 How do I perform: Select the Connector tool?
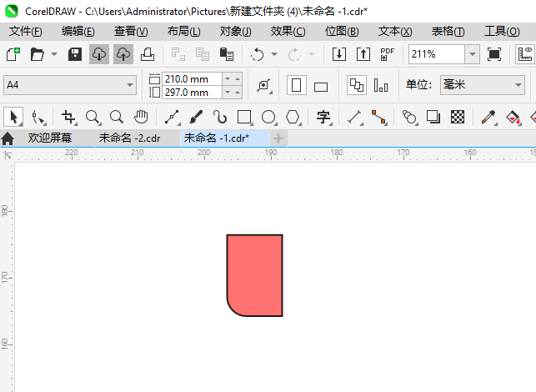[378, 117]
